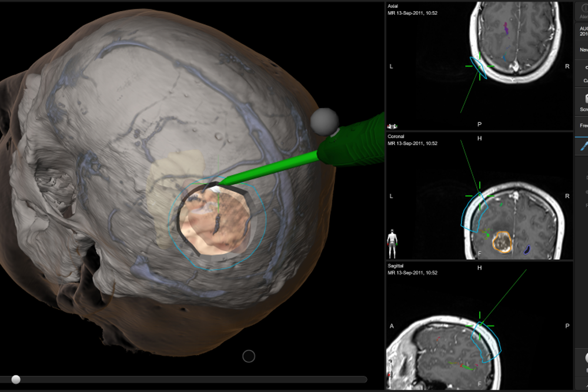Image resolution: width=588 pixels, height=392 pixels.
Task: Click the Sagittal view title label
Action: point(396,266)
